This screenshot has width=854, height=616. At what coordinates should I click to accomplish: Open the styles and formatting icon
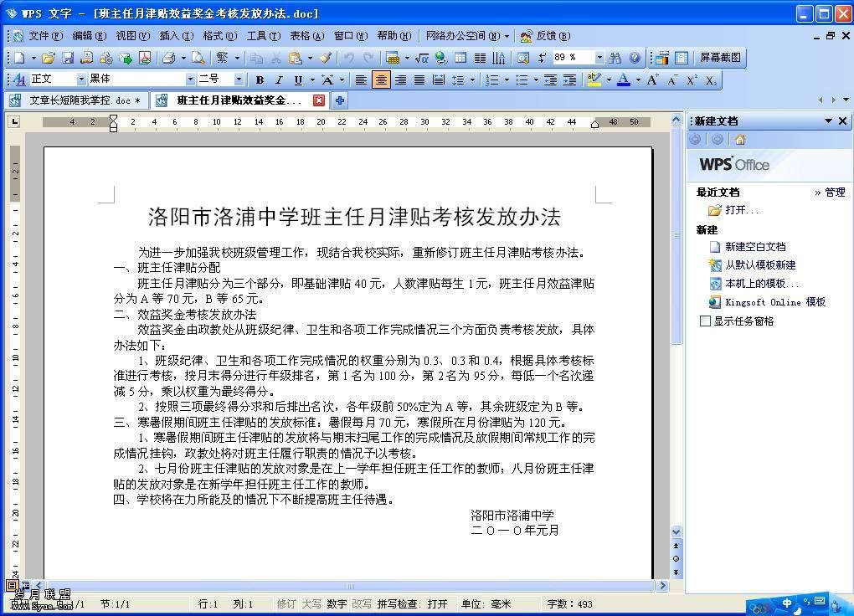(19, 80)
